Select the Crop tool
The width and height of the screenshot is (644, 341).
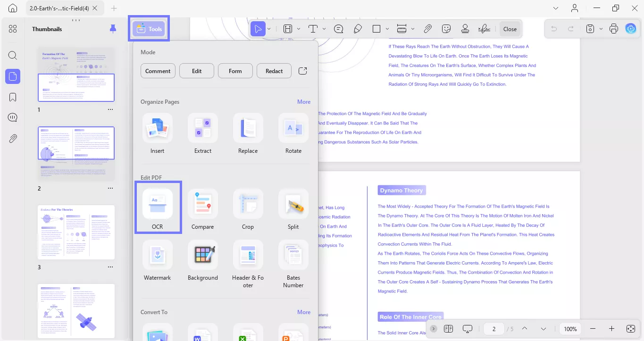[248, 210]
